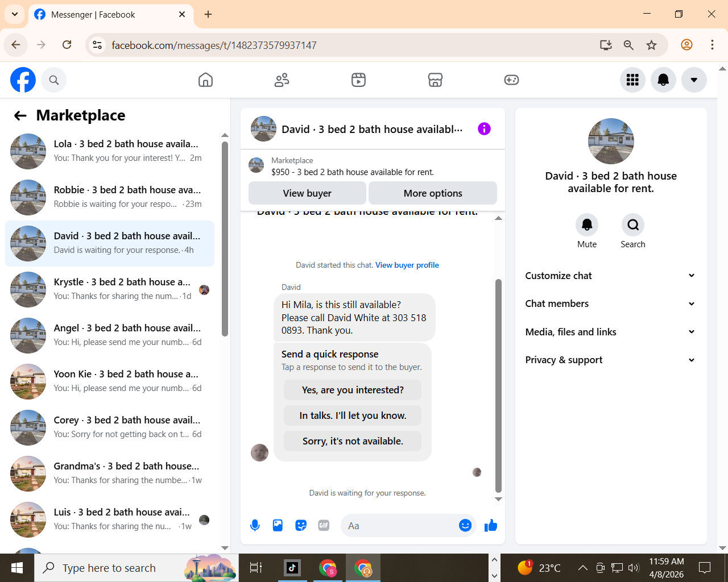728x582 pixels.
Task: Open the Luis conversation
Action: coord(110,519)
